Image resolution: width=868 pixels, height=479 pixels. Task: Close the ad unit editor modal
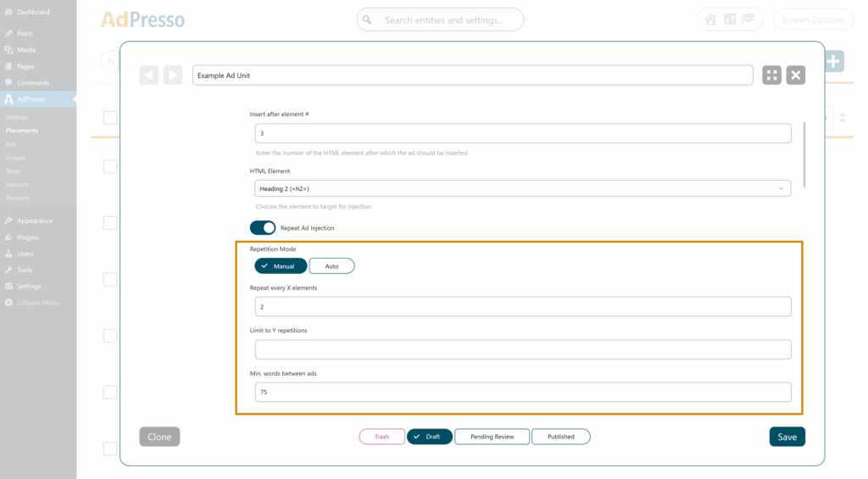(x=795, y=75)
